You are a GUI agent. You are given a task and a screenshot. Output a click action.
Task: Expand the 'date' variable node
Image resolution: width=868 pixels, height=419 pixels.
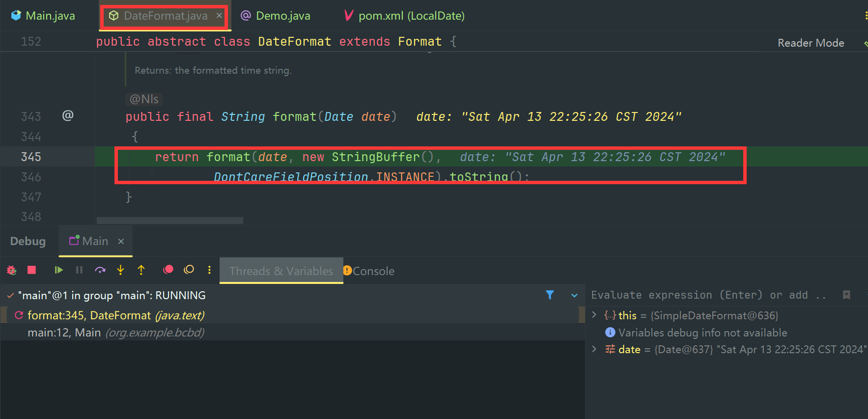click(x=594, y=349)
